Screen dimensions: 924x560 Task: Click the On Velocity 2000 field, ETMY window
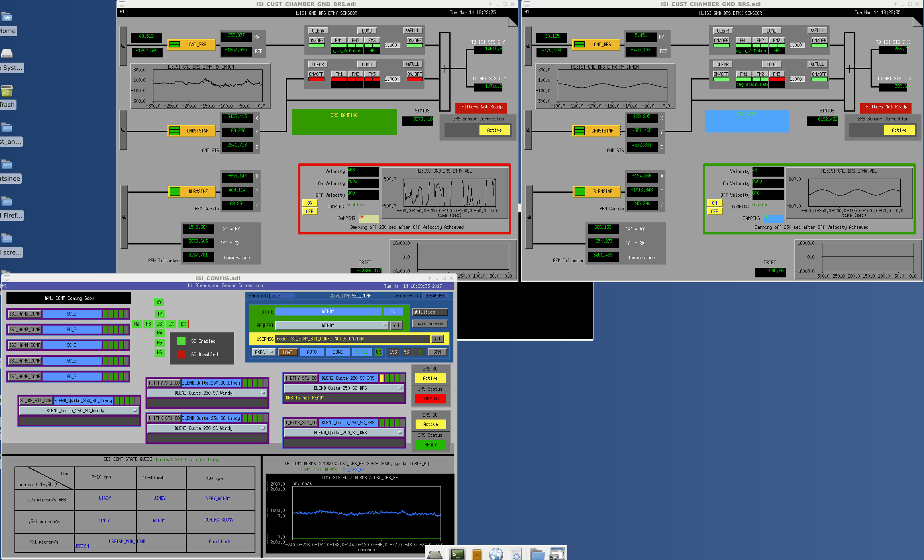pos(363,183)
